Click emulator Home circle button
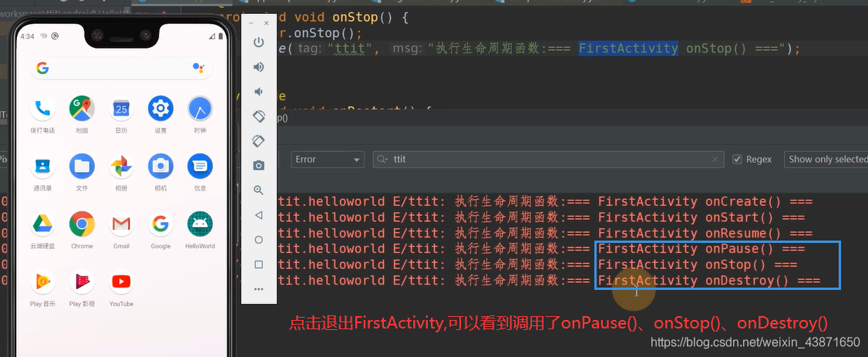The width and height of the screenshot is (868, 357). (258, 240)
